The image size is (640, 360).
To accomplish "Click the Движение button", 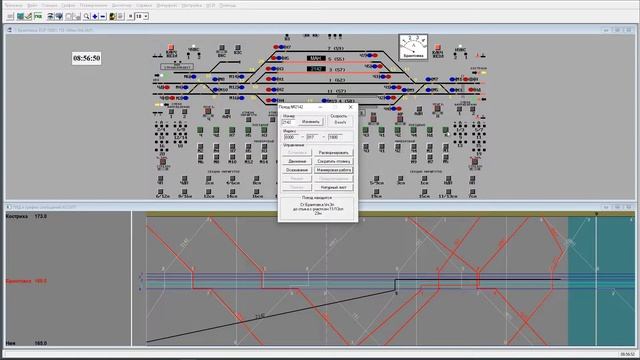I will pyautogui.click(x=297, y=161).
